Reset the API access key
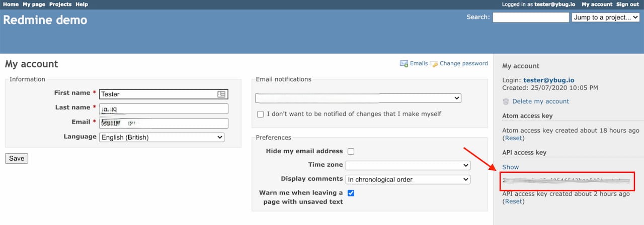Image resolution: width=644 pixels, height=225 pixels. [514, 201]
